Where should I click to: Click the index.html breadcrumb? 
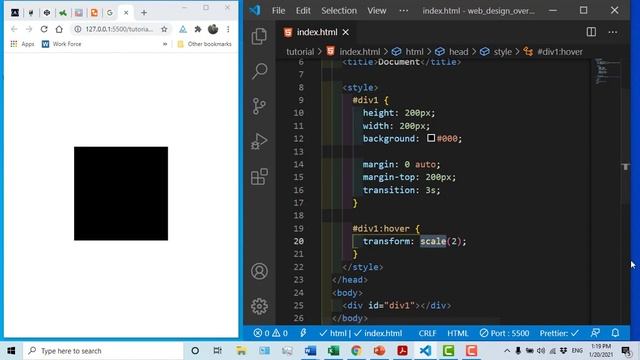(x=359, y=52)
